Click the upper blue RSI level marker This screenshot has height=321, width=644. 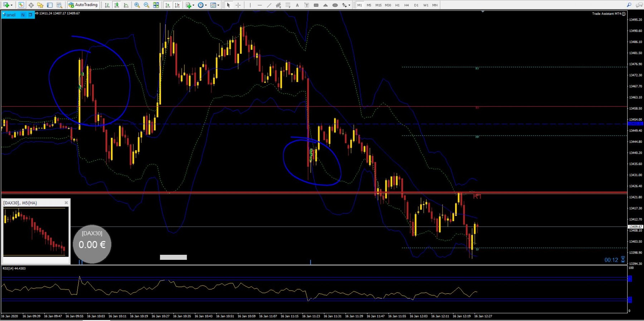tap(630, 278)
